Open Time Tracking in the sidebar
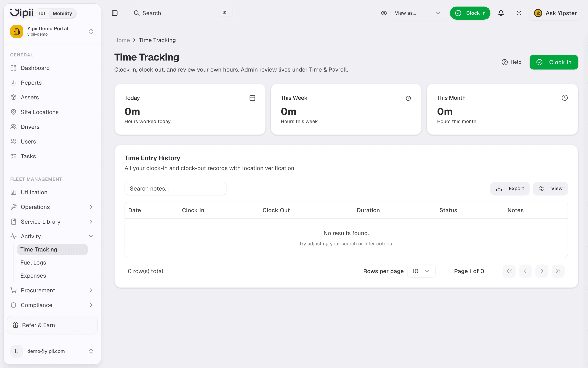 coord(52,249)
